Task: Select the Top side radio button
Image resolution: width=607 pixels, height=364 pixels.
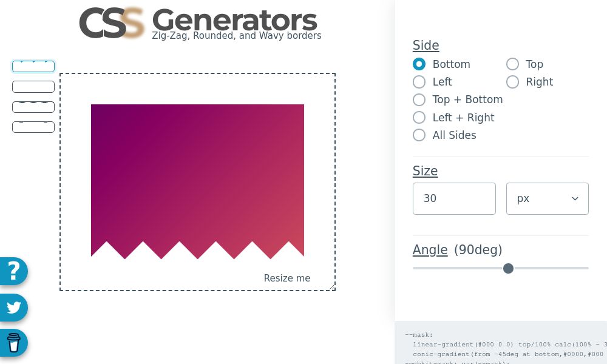Action: [x=513, y=64]
